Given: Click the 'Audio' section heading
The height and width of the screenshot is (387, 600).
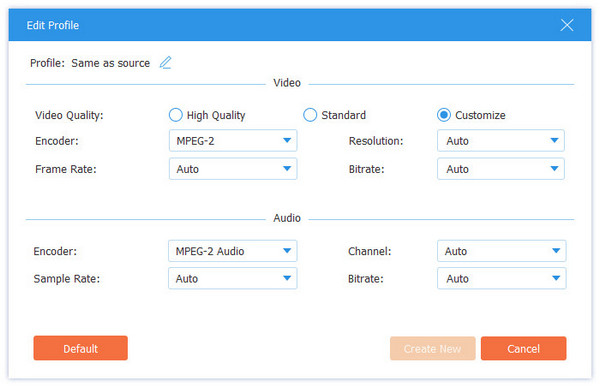Looking at the screenshot, I should point(287,218).
